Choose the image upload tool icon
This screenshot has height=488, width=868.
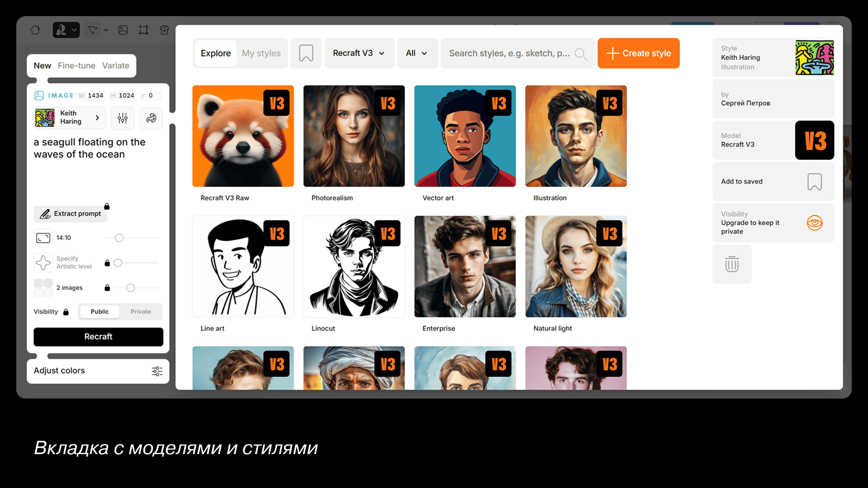click(123, 30)
